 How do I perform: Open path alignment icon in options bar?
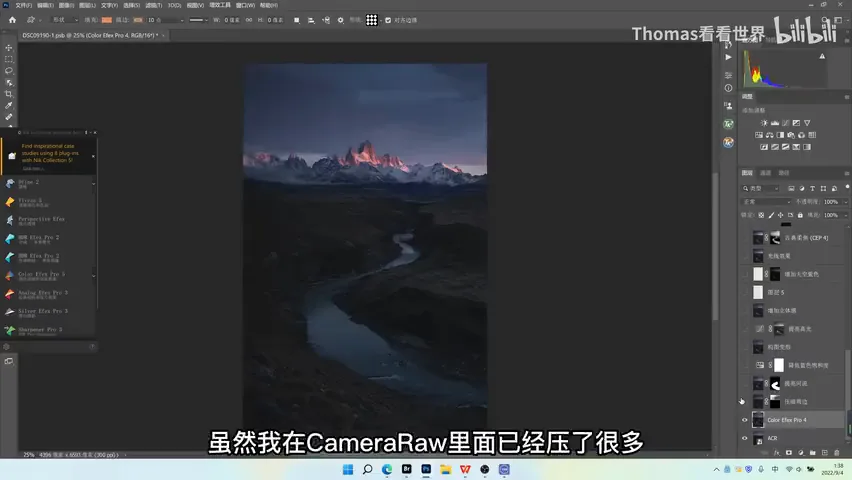(311, 20)
